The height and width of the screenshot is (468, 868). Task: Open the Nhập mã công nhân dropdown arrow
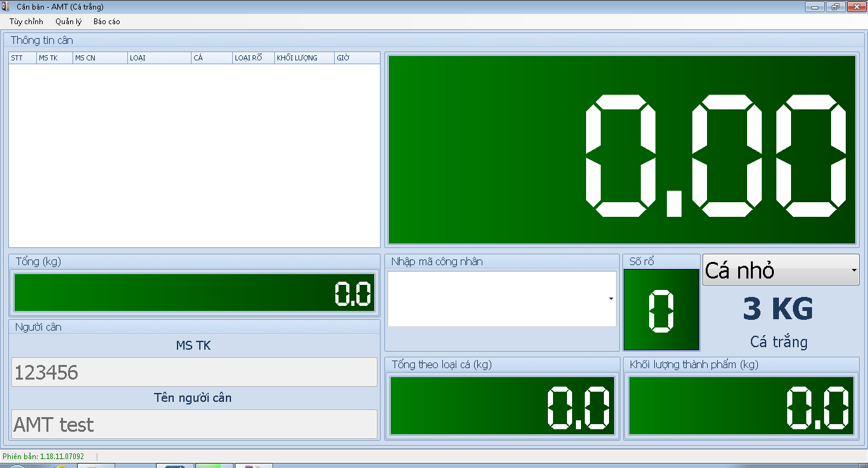pos(611,299)
